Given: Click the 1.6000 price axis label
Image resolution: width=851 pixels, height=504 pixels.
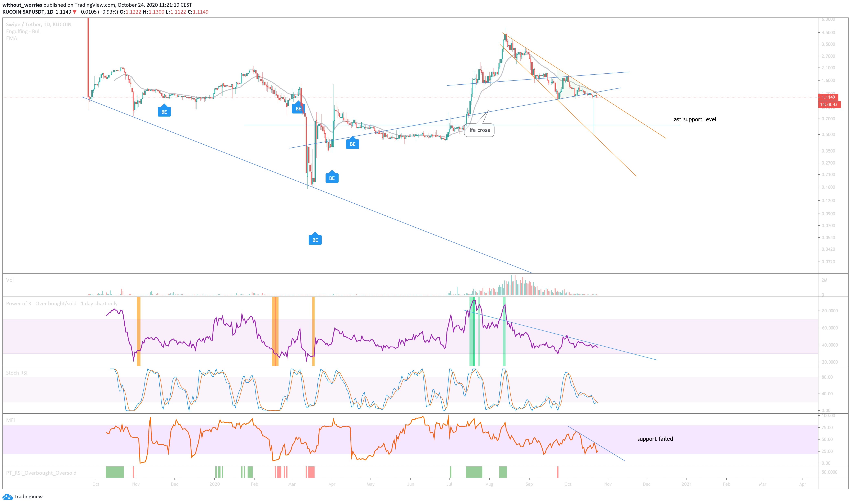Looking at the screenshot, I should pyautogui.click(x=828, y=81).
